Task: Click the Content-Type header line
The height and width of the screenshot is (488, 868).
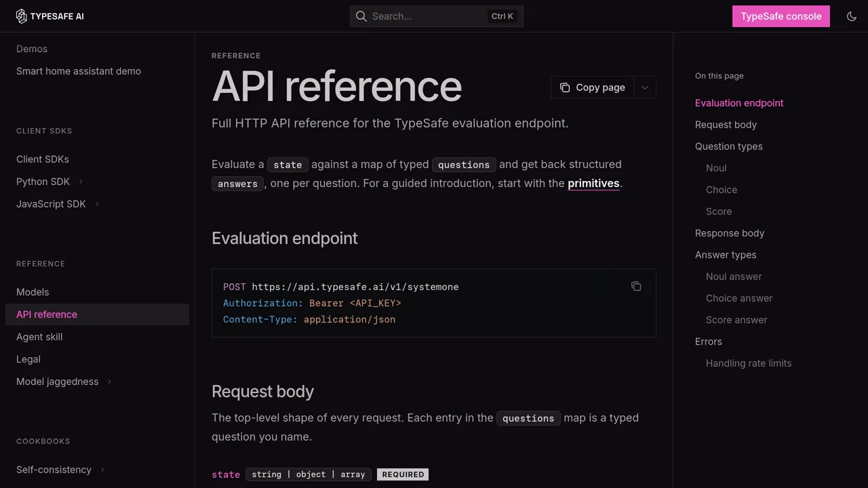Action: click(309, 319)
